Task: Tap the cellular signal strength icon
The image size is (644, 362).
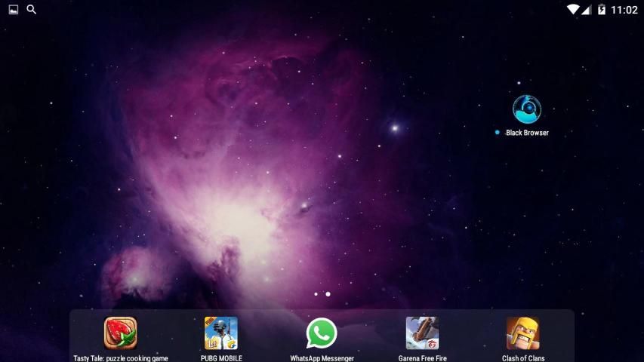Action: pyautogui.click(x=587, y=10)
